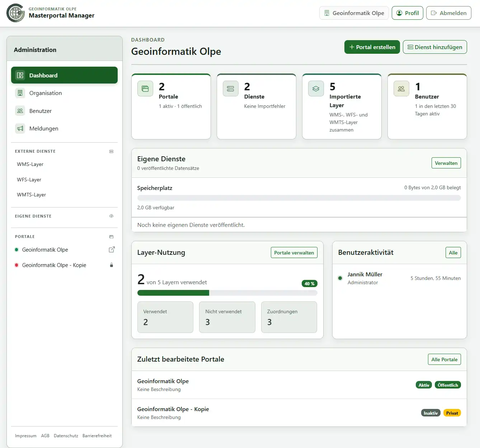
Task: Click the Nicht verwendet count tile
Action: 227,317
